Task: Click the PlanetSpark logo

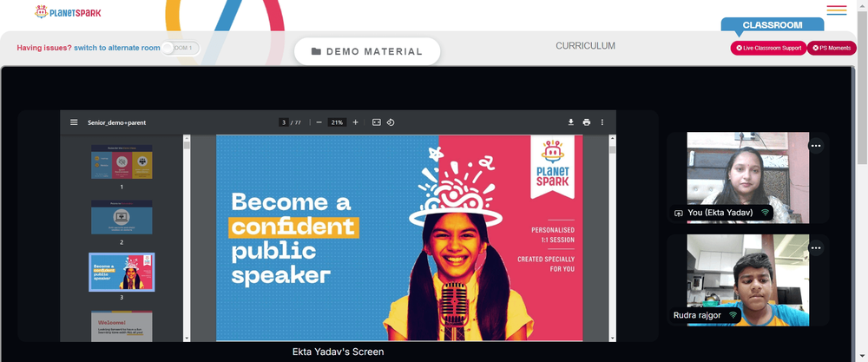Action: pos(68,11)
